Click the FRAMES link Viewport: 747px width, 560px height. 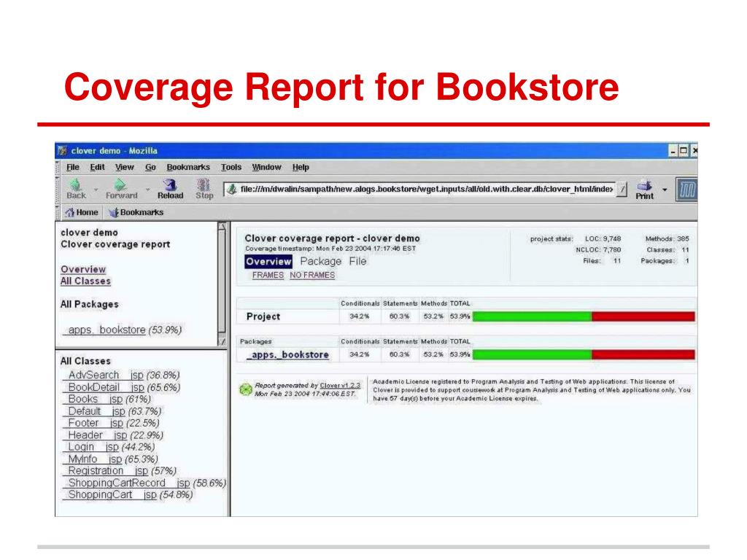click(268, 275)
